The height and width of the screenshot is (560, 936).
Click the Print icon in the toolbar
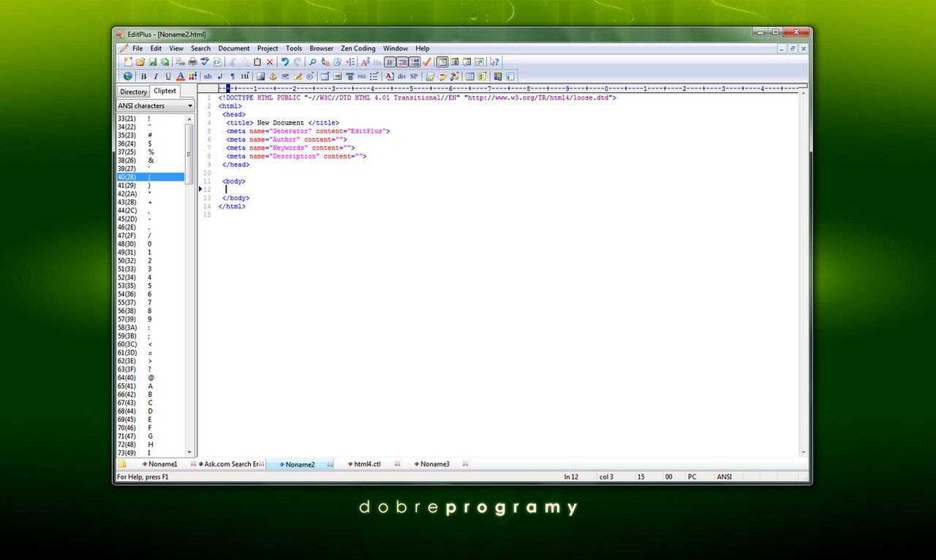click(192, 62)
